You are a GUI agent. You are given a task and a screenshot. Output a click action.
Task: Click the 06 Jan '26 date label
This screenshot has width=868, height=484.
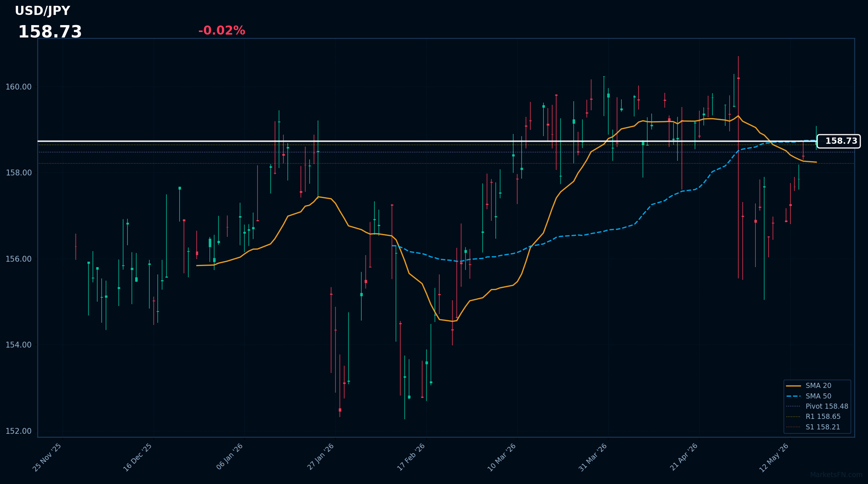click(230, 456)
